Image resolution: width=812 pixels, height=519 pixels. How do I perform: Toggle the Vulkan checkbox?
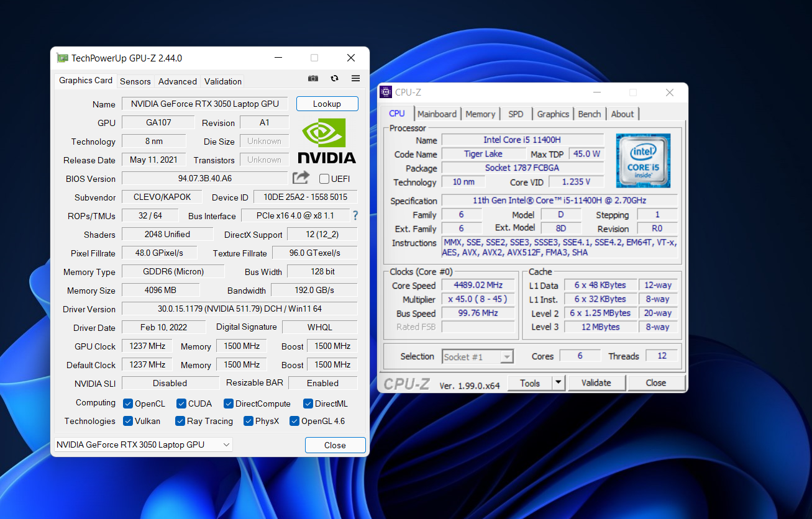(x=128, y=421)
